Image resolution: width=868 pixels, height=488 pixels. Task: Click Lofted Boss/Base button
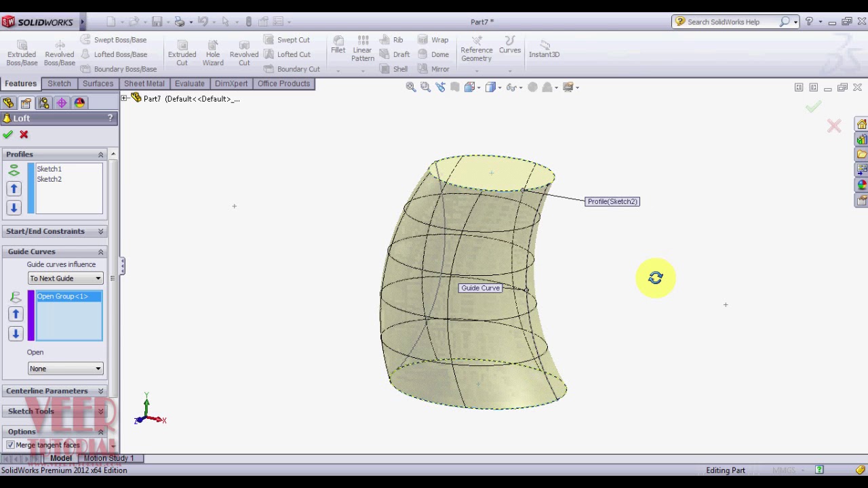click(113, 54)
